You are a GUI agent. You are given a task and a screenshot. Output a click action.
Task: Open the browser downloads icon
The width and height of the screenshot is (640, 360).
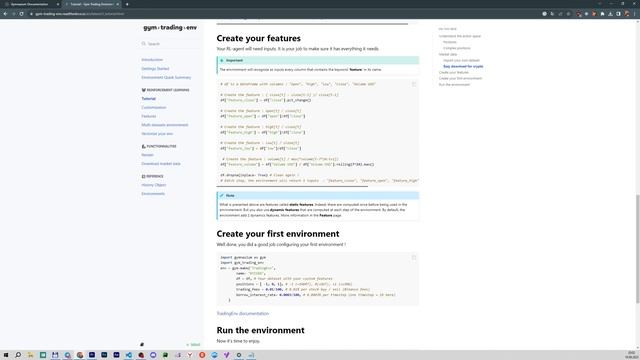click(x=610, y=13)
